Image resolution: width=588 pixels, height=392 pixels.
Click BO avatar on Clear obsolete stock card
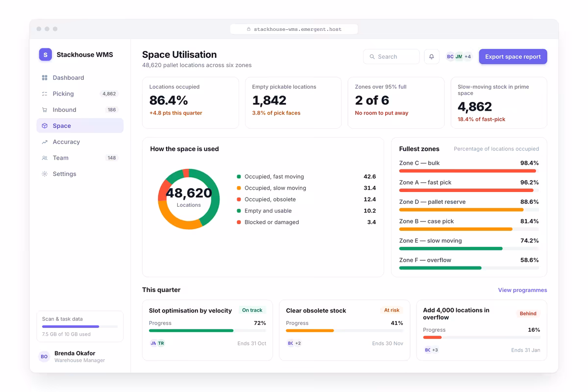[x=290, y=343]
